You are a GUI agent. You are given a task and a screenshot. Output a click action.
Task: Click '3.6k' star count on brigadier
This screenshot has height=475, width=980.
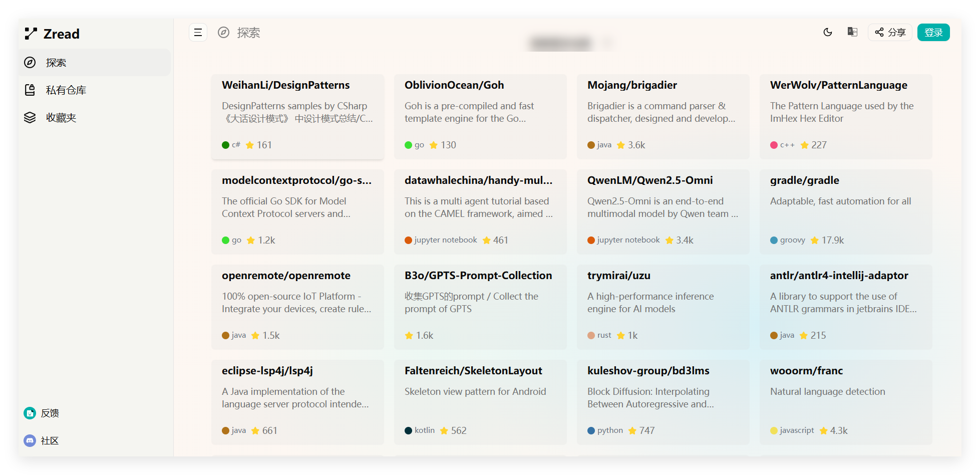tap(636, 145)
